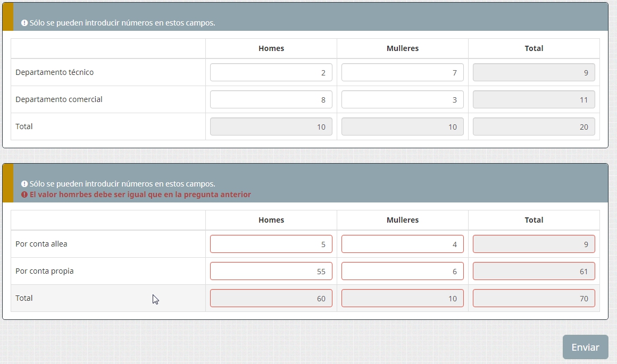This screenshot has width=617, height=364.
Task: Click the Homes total field showing 60
Action: click(x=271, y=298)
